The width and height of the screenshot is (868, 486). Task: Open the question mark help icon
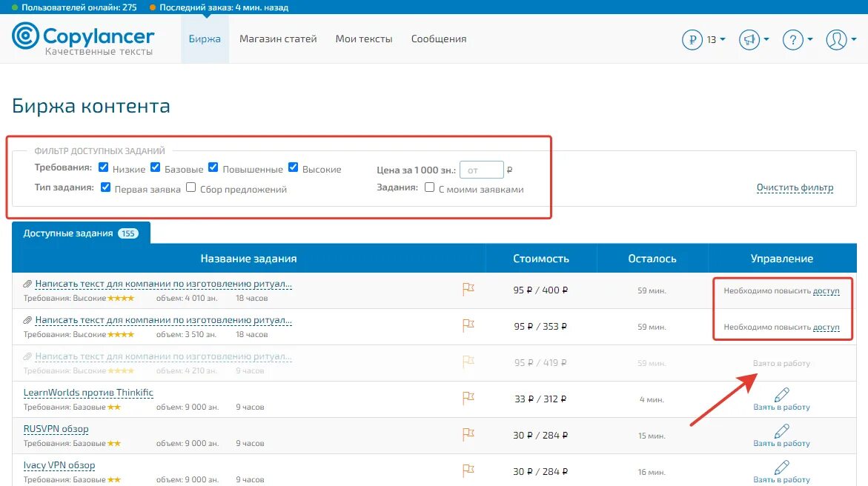pos(792,39)
